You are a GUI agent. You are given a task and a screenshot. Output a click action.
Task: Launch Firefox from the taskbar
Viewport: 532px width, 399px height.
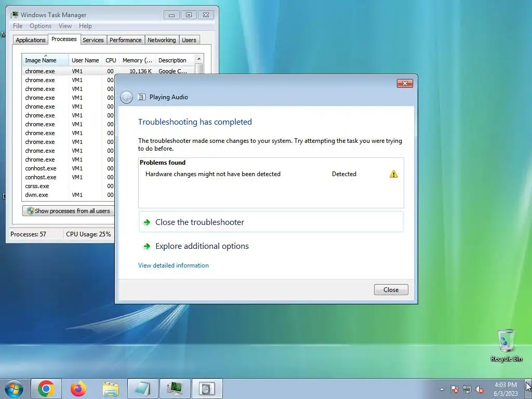[78, 389]
